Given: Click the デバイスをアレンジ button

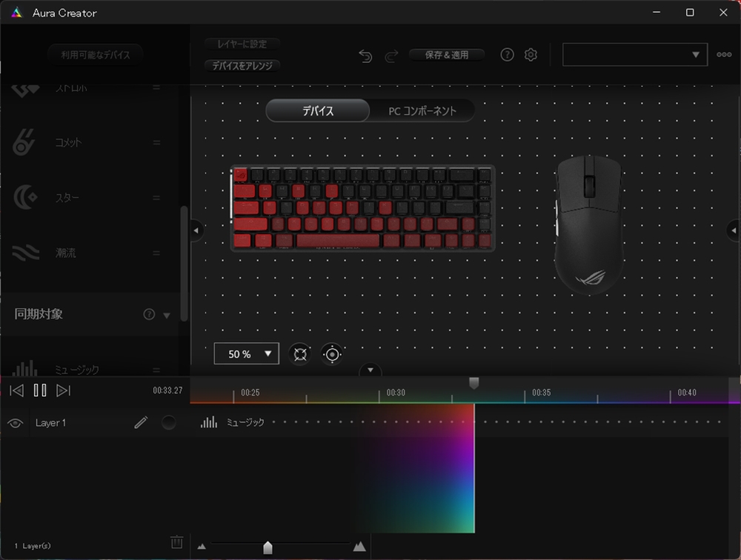Looking at the screenshot, I should pos(242,66).
